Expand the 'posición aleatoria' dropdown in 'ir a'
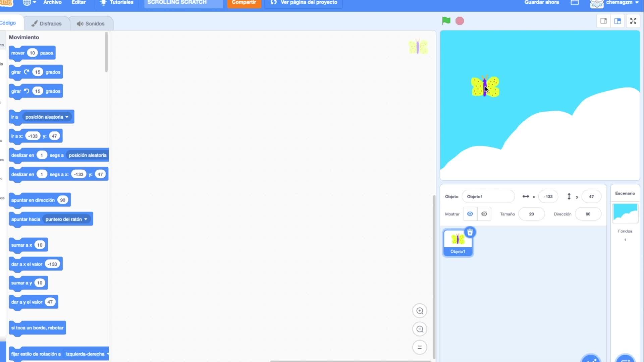This screenshot has height=362, width=644. 67,117
